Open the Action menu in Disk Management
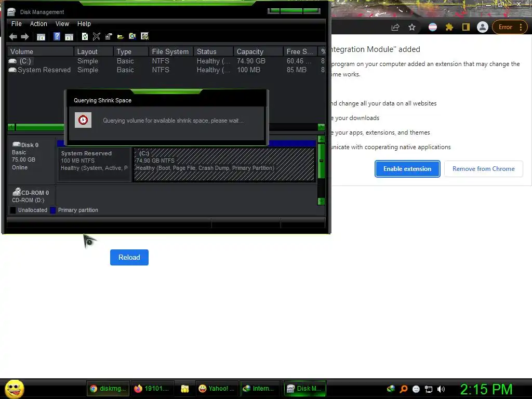 [x=38, y=24]
